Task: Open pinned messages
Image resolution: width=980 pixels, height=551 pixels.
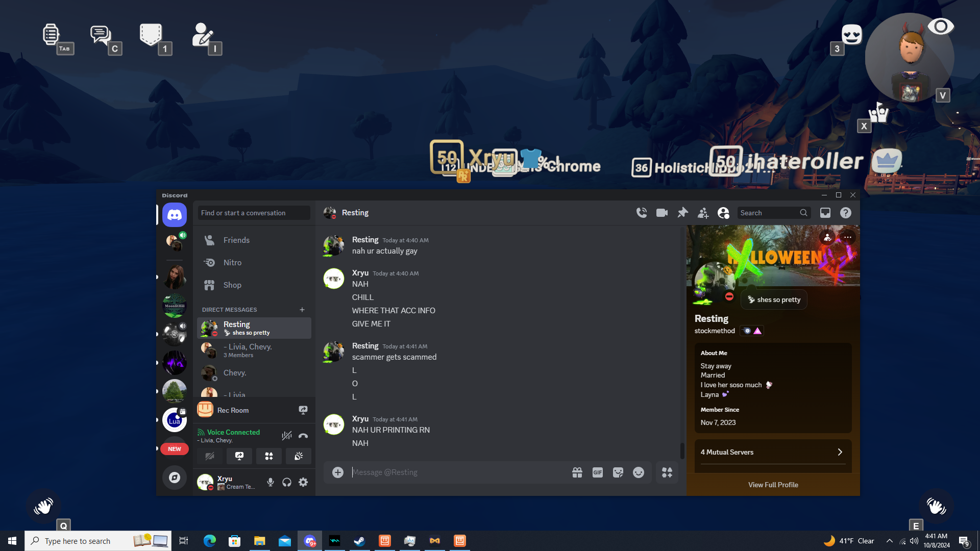Action: tap(682, 213)
